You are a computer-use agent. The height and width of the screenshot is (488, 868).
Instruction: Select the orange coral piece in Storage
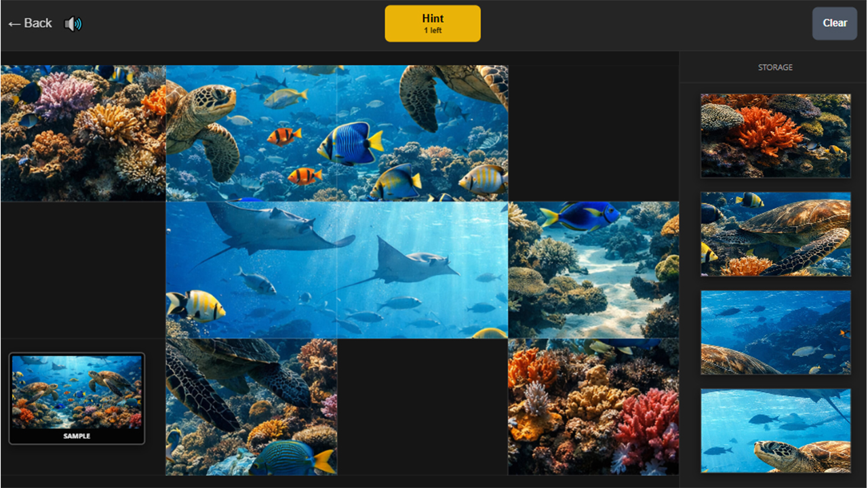775,135
